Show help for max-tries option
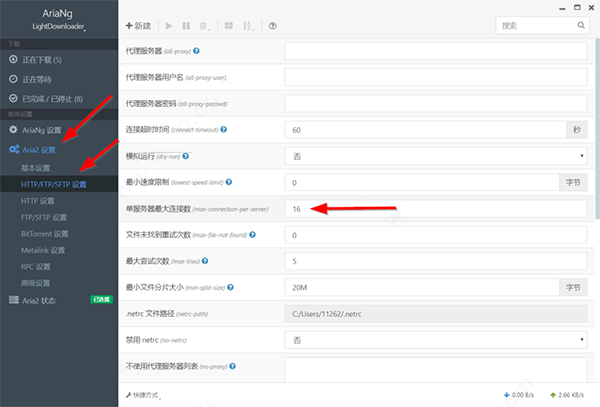Viewport: 600px width, 407px height. tap(205, 261)
